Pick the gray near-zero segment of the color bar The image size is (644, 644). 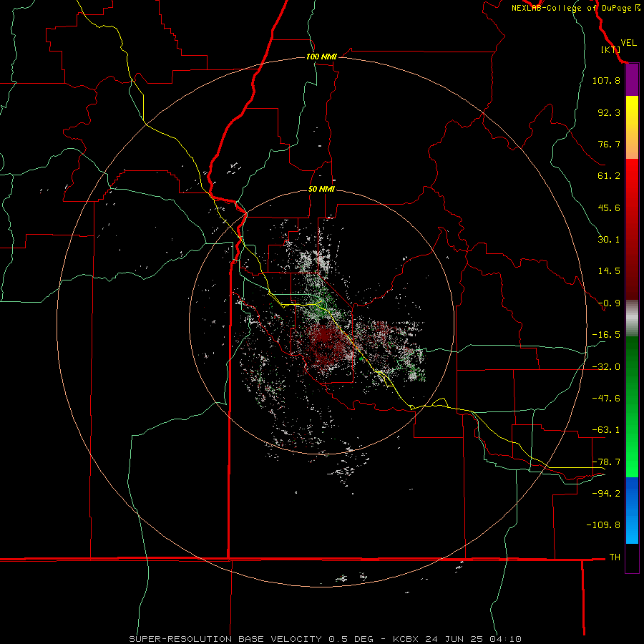632,318
